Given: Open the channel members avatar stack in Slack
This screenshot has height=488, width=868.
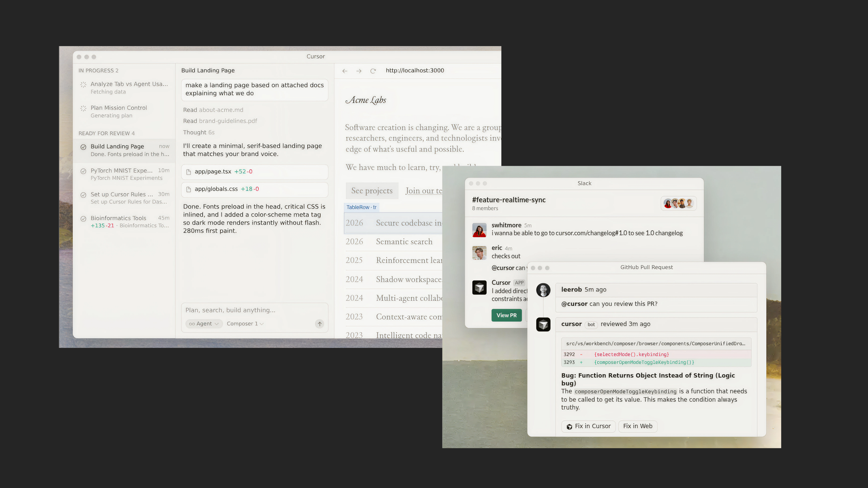Looking at the screenshot, I should (678, 203).
